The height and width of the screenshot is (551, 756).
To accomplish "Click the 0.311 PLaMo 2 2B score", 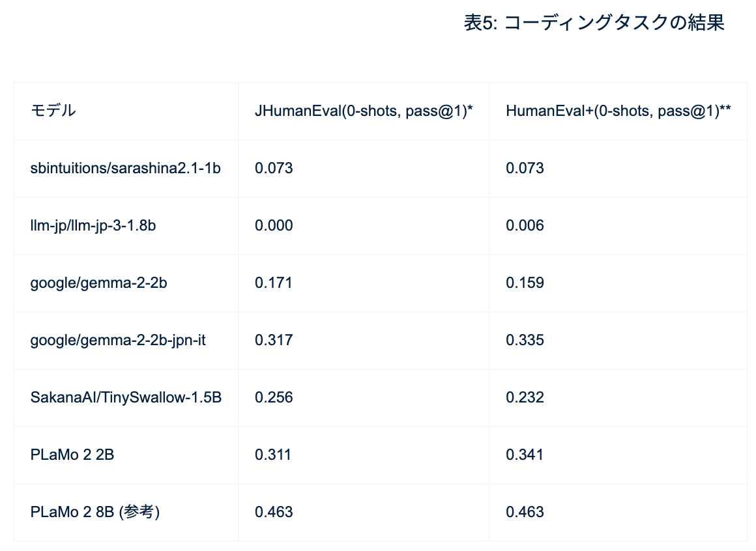I will pos(274,455).
